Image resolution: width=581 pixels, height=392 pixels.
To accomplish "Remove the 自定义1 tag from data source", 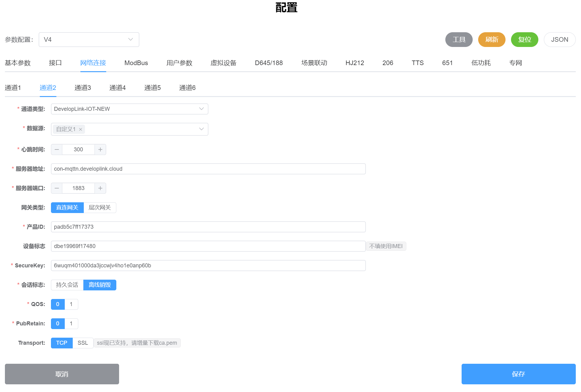I will (80, 130).
